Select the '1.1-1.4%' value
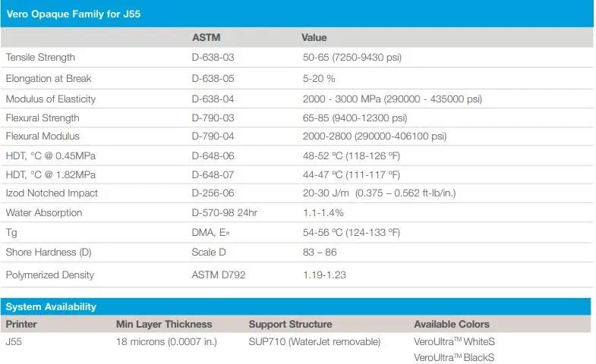Image resolution: width=596 pixels, height=364 pixels. tap(323, 213)
